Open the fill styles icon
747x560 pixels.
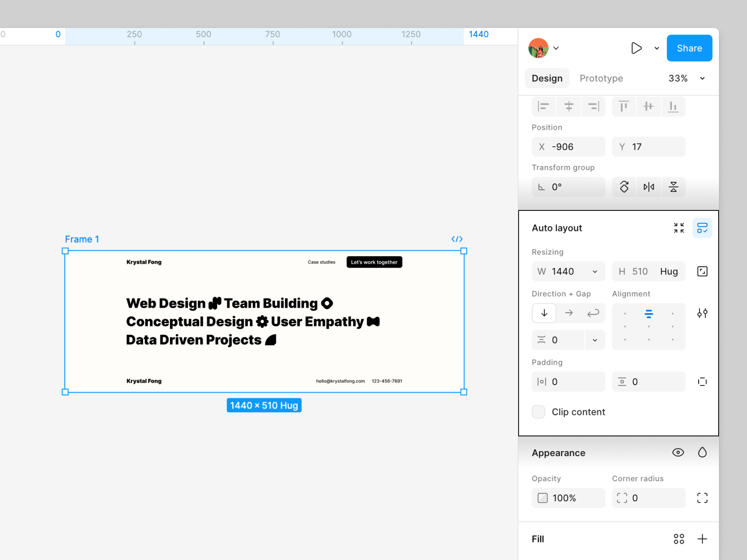point(679,539)
